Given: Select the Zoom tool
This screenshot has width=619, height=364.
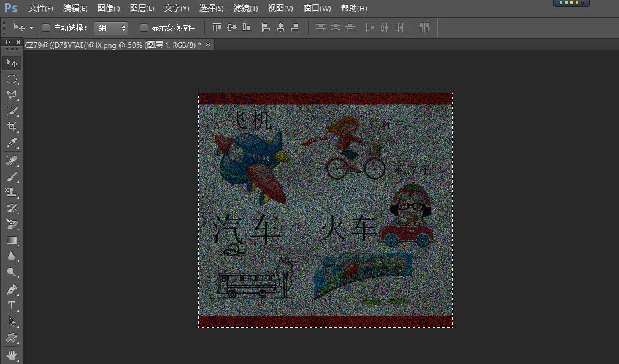Looking at the screenshot, I should click(12, 273).
